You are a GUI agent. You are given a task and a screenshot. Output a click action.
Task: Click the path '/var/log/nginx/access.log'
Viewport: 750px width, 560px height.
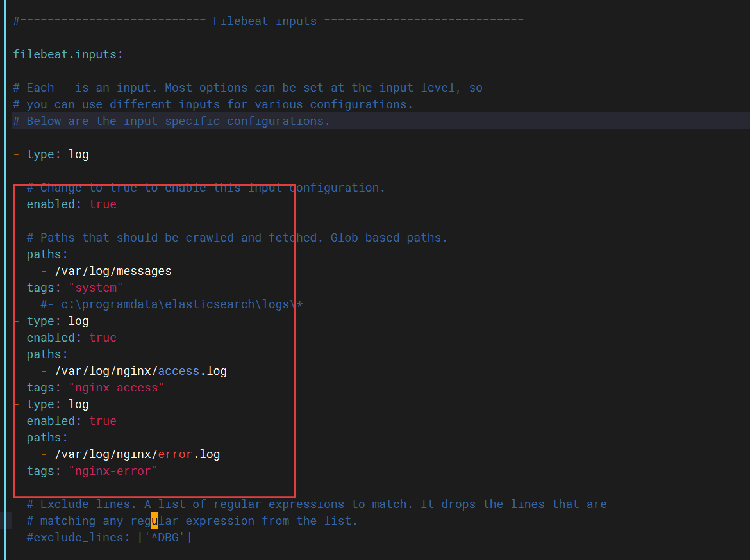point(141,371)
